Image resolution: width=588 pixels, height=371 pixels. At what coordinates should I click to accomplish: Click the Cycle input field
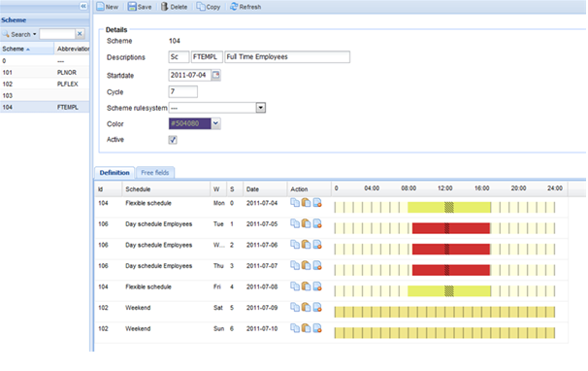pos(183,91)
